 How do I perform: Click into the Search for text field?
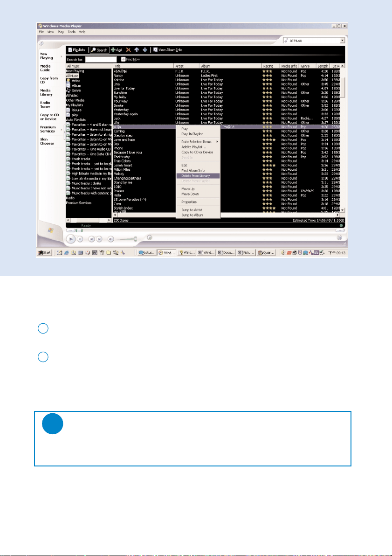[x=101, y=60]
